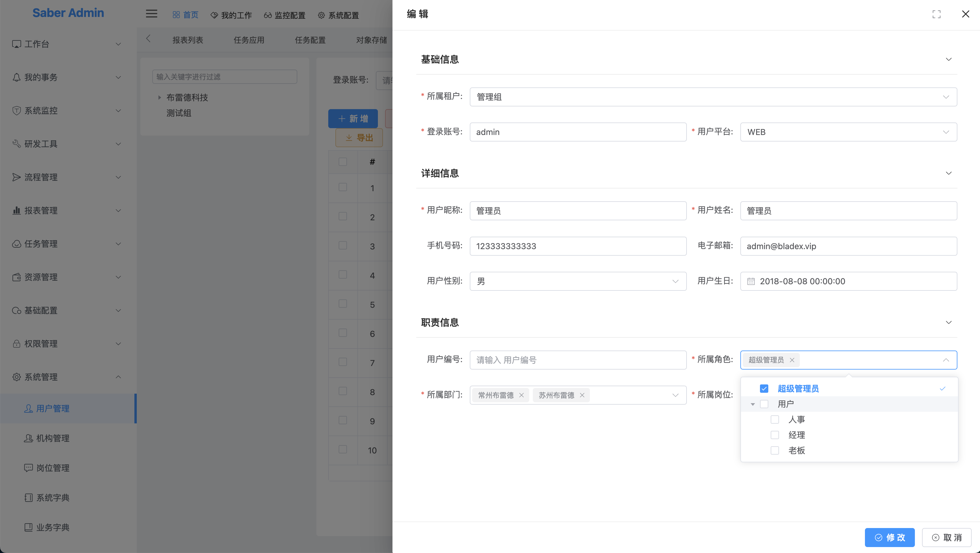Click the calendar icon in 用户生日 field
980x553 pixels.
tap(750, 282)
